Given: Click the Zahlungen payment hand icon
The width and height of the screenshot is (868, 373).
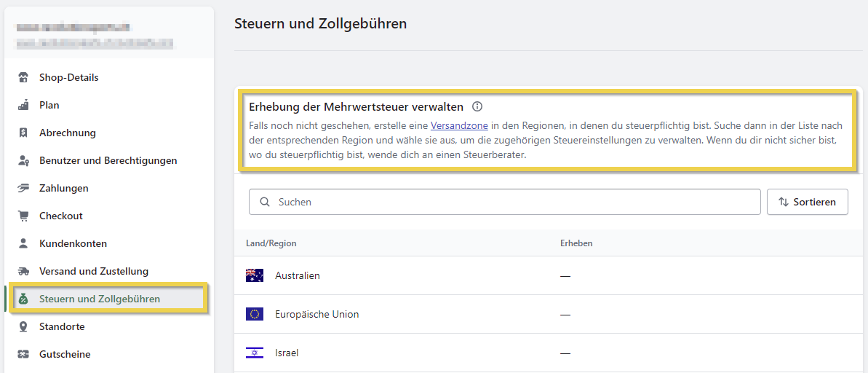Looking at the screenshot, I should point(23,188).
